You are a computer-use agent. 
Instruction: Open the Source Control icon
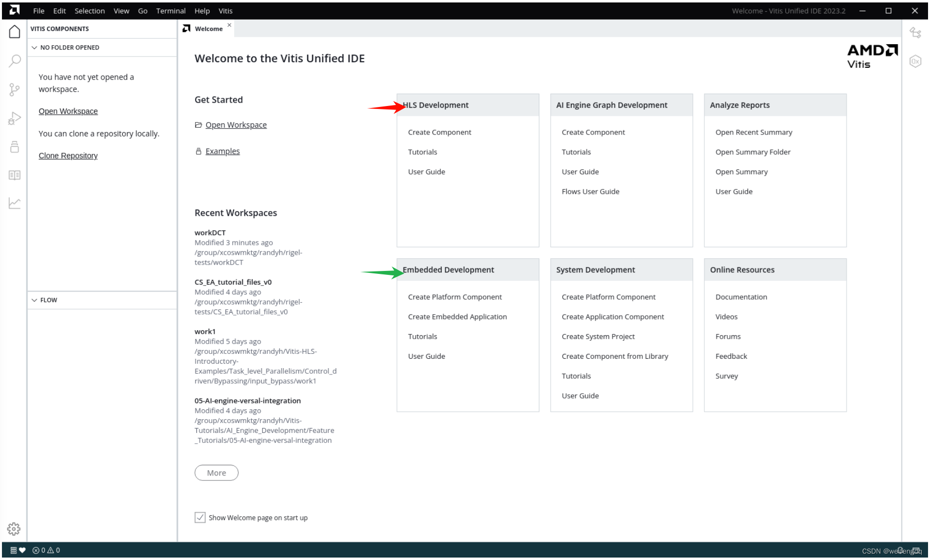click(x=15, y=89)
